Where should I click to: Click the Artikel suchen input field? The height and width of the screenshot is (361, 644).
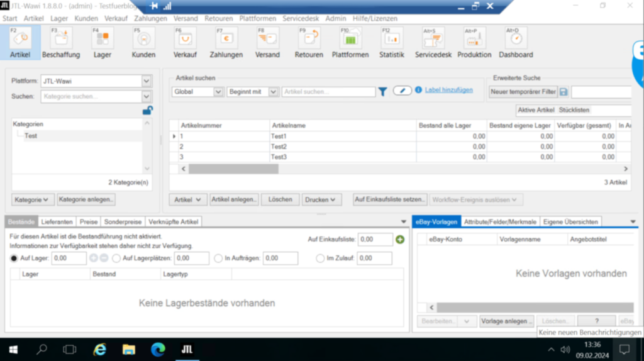click(328, 92)
